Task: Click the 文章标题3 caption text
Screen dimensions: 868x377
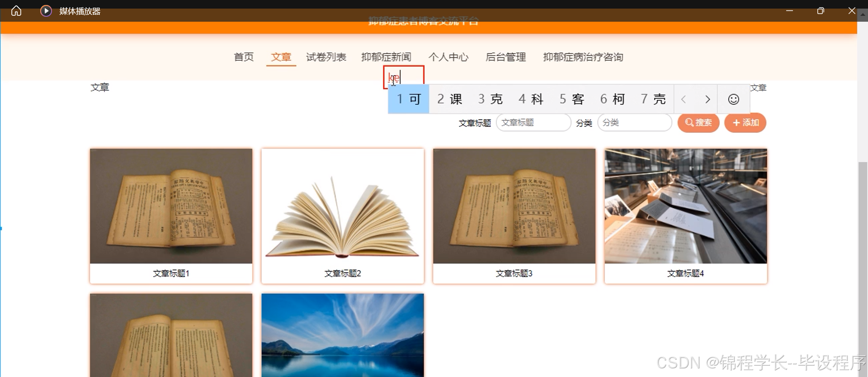Action: coord(514,273)
